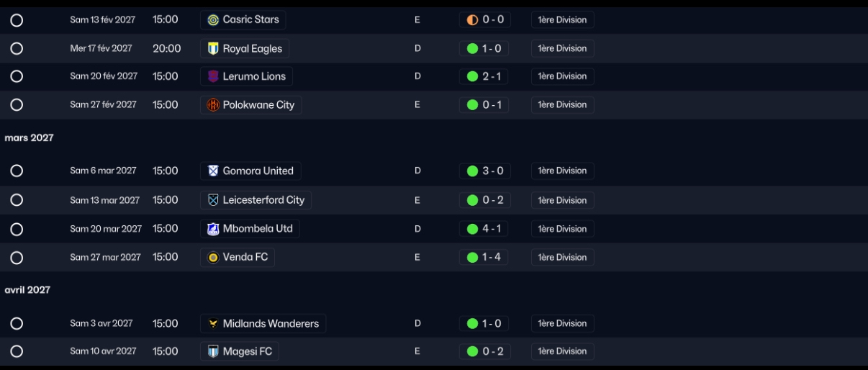Select the radio circle for the Magesi FC match
Viewport: 868px width, 370px height.
point(17,351)
